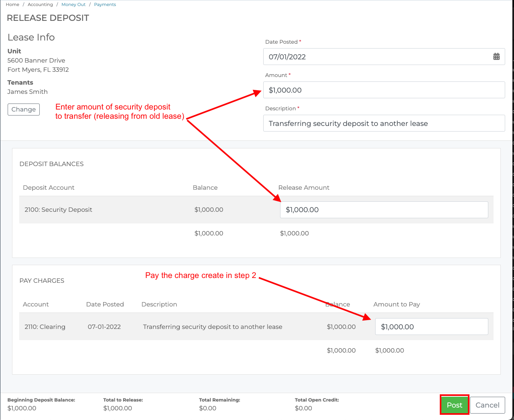Click the Deposit Account column header

pos(49,187)
